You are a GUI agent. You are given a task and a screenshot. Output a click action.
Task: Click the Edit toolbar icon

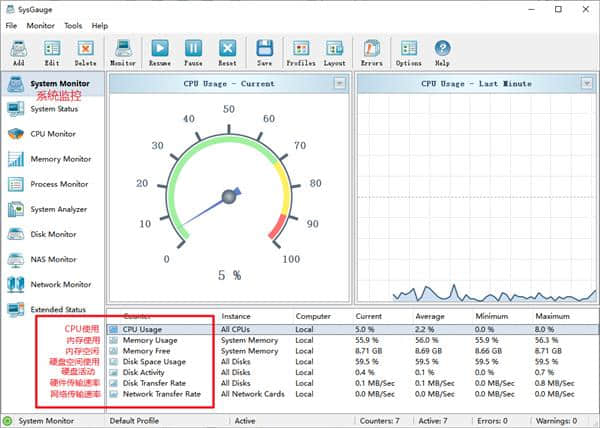pyautogui.click(x=52, y=51)
